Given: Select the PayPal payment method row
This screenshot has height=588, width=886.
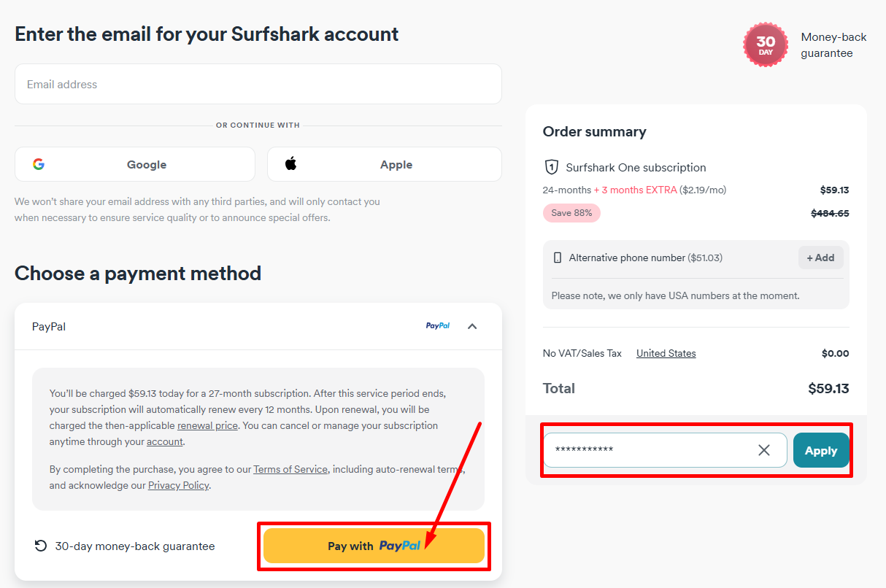Looking at the screenshot, I should click(219, 327).
